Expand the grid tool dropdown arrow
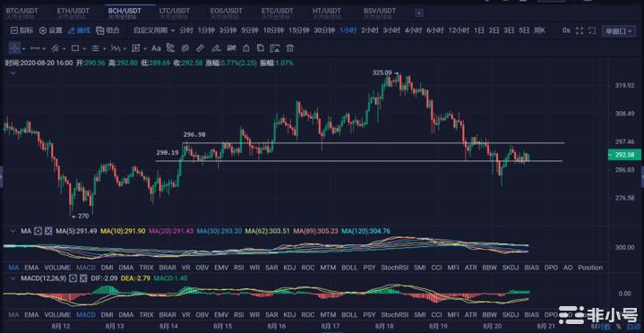This screenshot has width=644, height=333. 145,49
